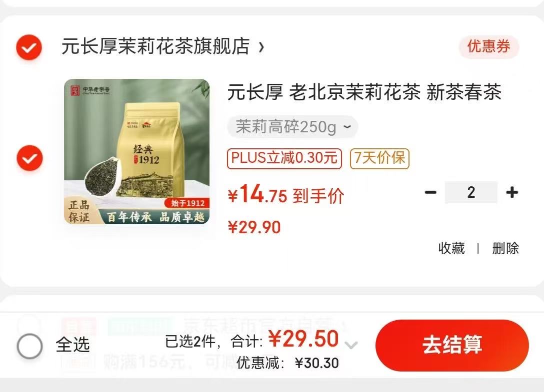Tap the 7天价保 price protection tag
This screenshot has width=544, height=392.
pos(379,158)
